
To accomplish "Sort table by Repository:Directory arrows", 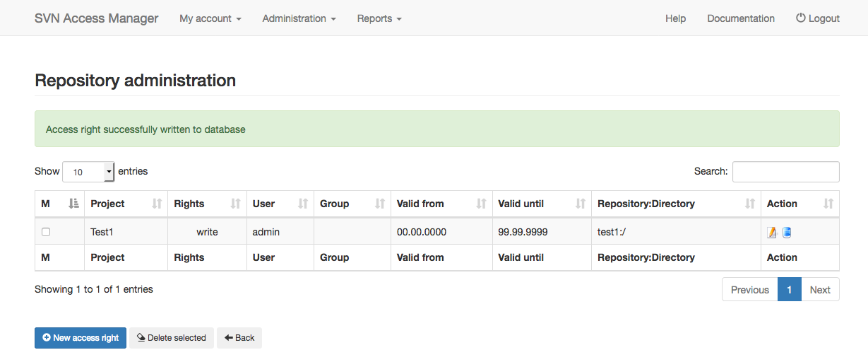I will coord(750,204).
